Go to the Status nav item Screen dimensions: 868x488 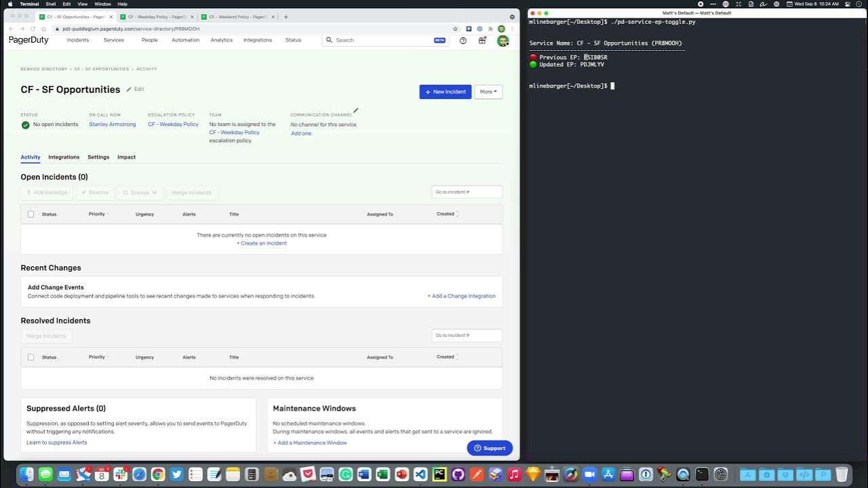coord(293,40)
